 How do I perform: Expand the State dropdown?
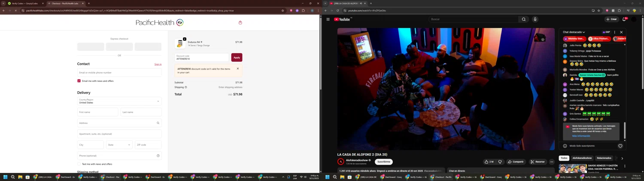119,145
